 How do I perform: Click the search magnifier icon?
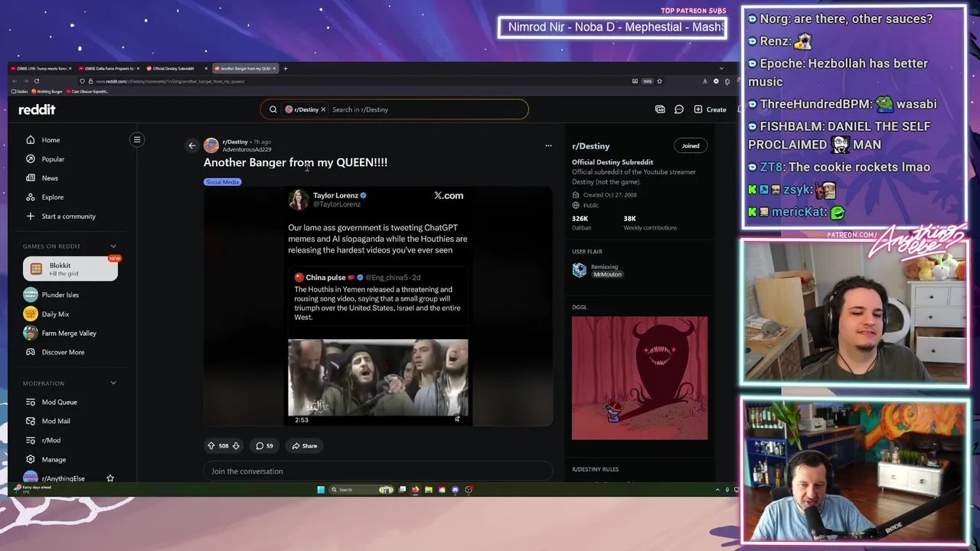click(273, 109)
